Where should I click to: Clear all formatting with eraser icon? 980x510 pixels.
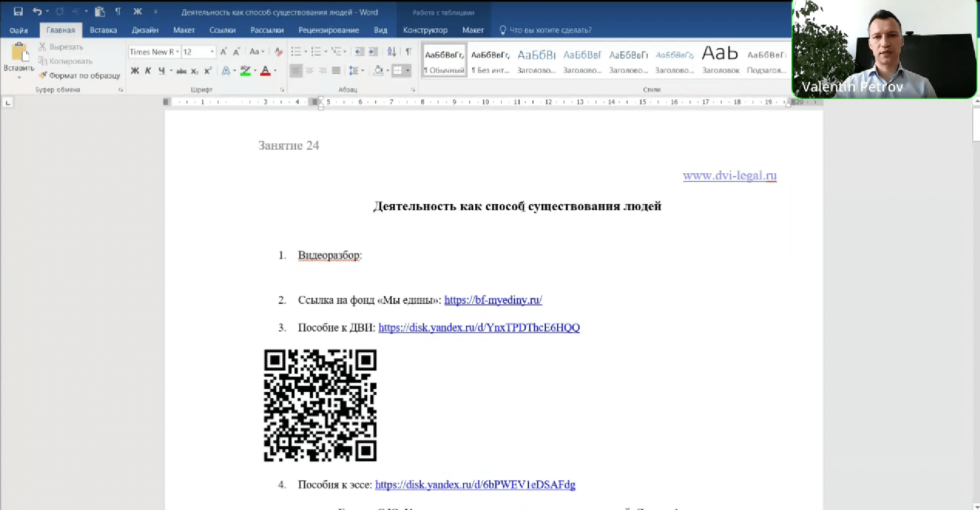pos(278,51)
